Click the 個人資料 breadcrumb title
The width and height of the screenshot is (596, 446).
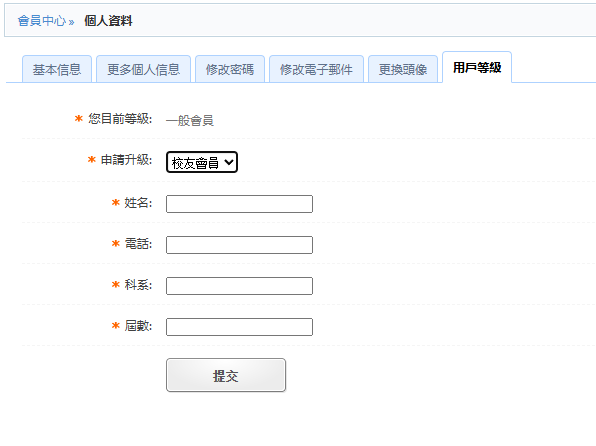pos(108,21)
